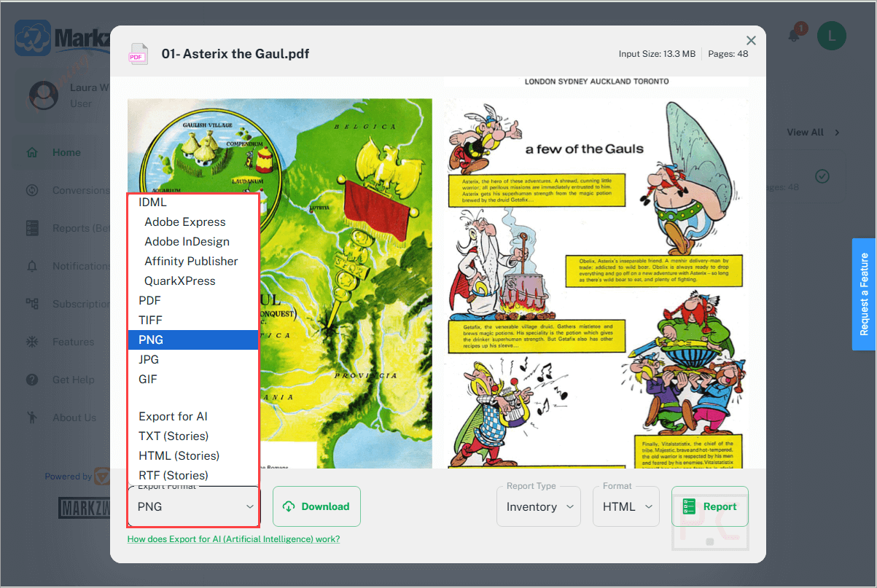877x588 pixels.
Task: Click Notifications bell sidebar icon
Action: click(x=32, y=266)
